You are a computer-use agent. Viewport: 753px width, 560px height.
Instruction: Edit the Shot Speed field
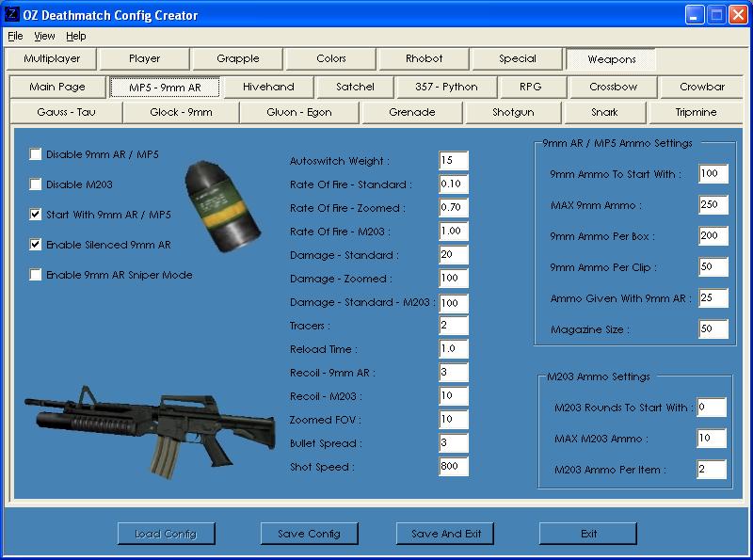pyautogui.click(x=454, y=466)
